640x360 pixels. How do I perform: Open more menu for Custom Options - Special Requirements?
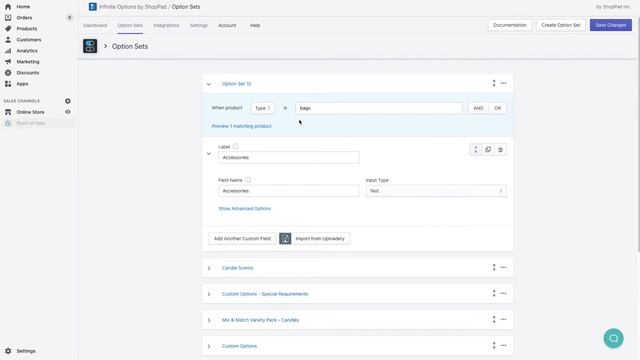pos(503,293)
